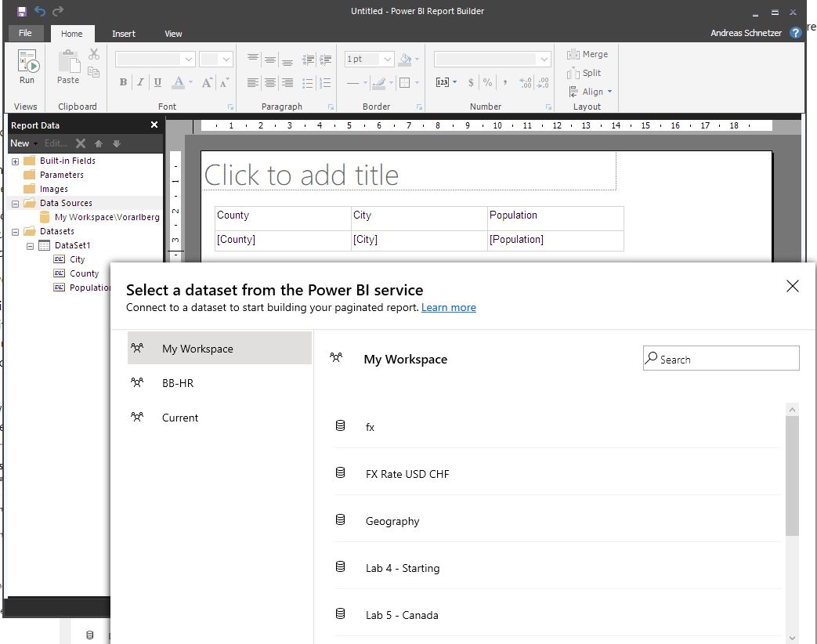817x644 pixels.
Task: Select the Geography dataset
Action: click(x=392, y=521)
